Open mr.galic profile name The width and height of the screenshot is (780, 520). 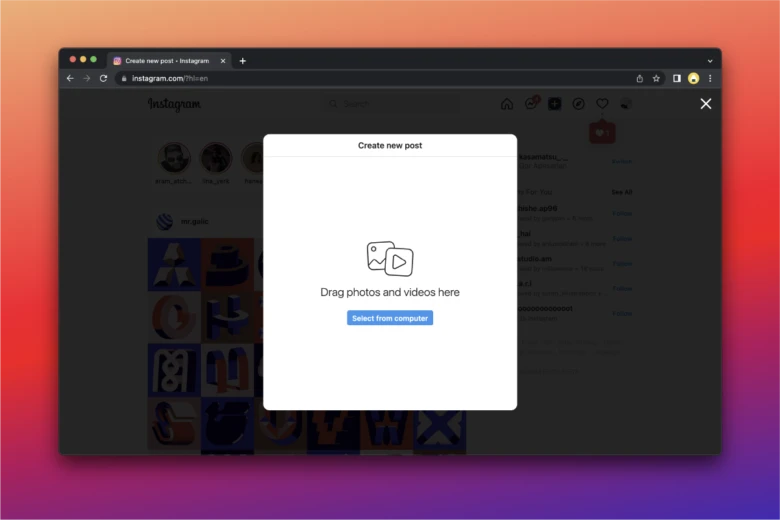[195, 221]
